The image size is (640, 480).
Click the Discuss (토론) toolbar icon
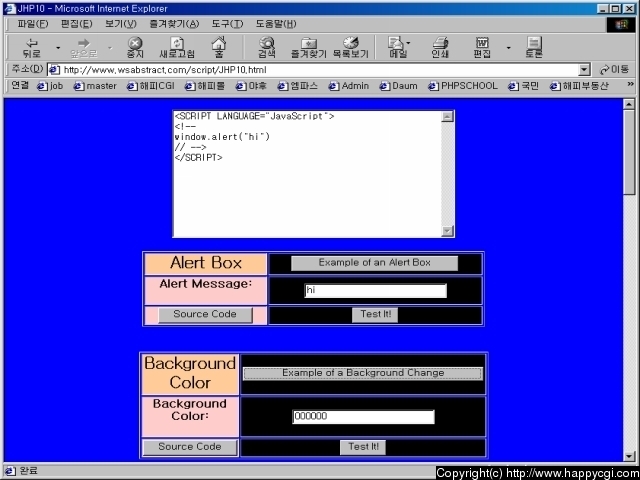click(x=533, y=48)
